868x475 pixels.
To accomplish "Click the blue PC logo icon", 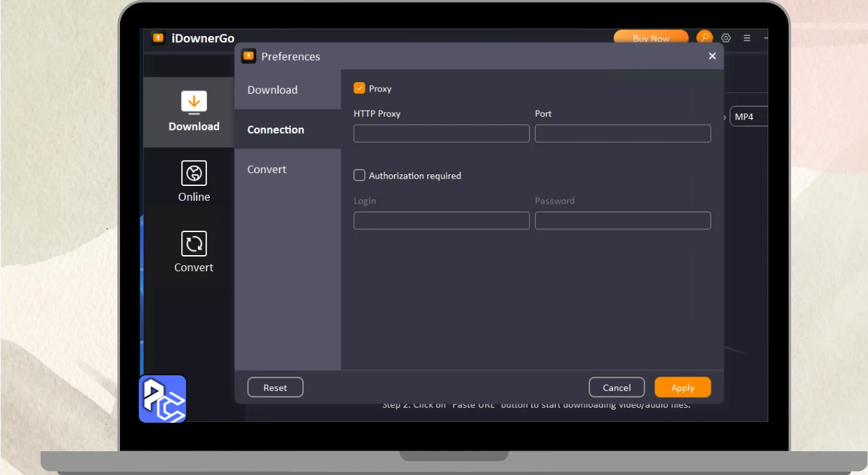I will 163,399.
